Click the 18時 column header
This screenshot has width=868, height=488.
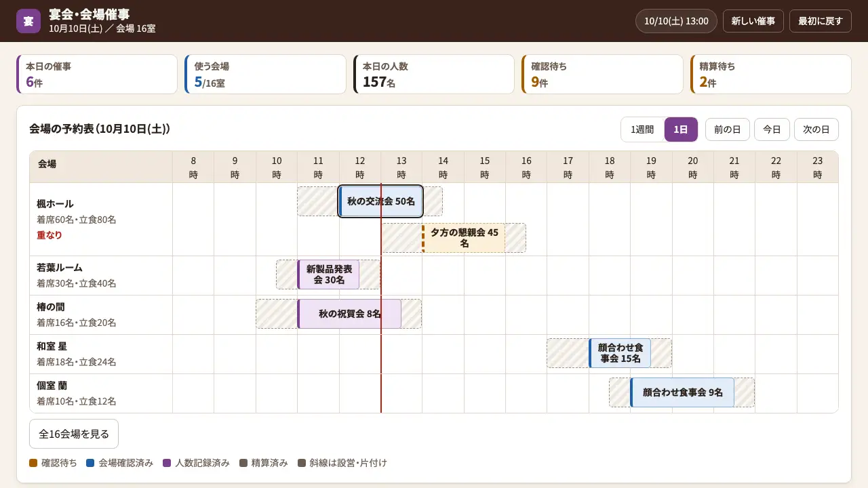tap(610, 167)
